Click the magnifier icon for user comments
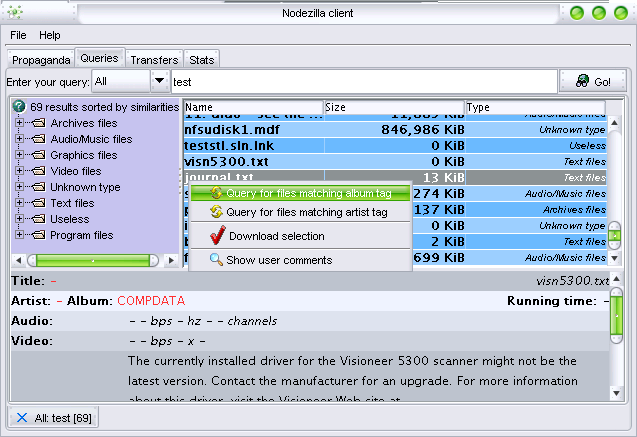 tap(216, 260)
